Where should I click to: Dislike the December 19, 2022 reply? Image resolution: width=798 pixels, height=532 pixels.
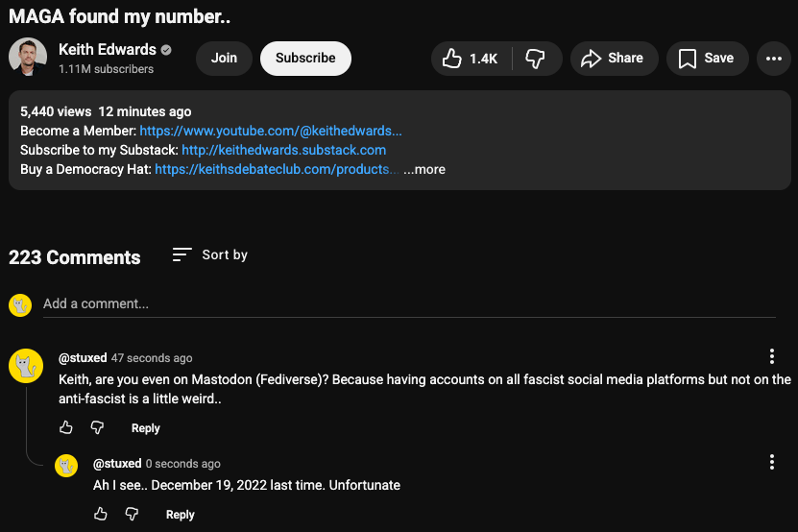(132, 514)
